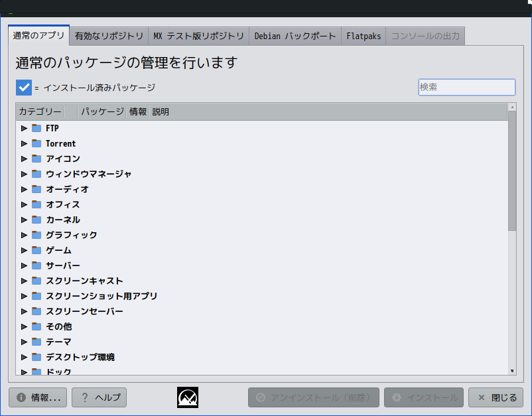
Task: Expand the テーマ category arrow
Action: [24, 342]
